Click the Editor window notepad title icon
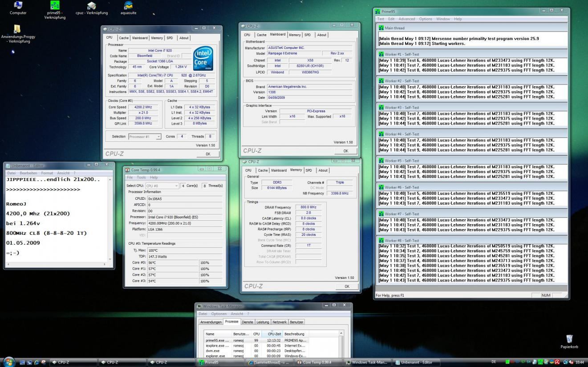Image resolution: width=588 pixels, height=367 pixels. coord(8,165)
